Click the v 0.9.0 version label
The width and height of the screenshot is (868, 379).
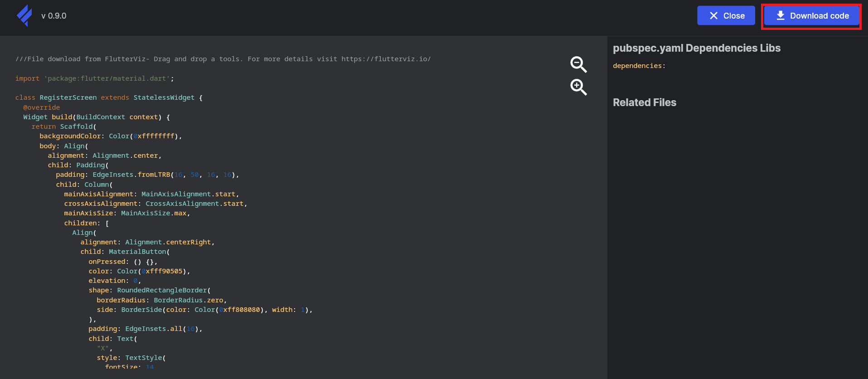pos(53,16)
